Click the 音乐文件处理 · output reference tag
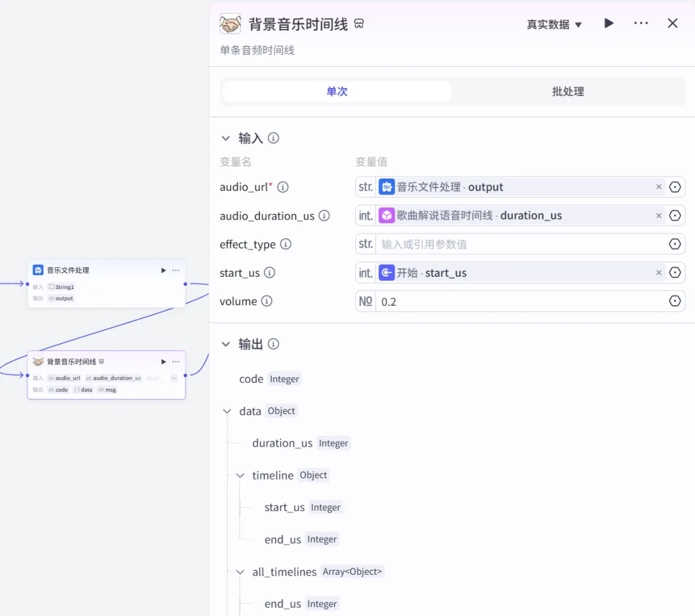 [521, 187]
